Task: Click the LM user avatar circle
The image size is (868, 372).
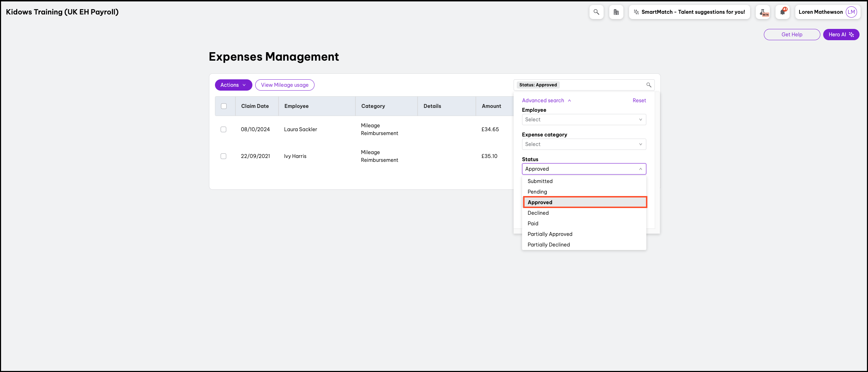Action: click(851, 12)
